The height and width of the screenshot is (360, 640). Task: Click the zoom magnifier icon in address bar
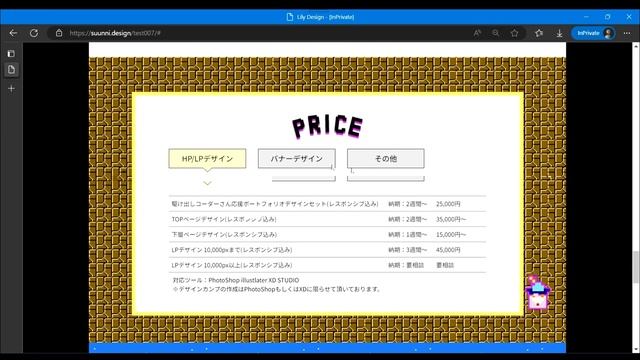pyautogui.click(x=496, y=33)
